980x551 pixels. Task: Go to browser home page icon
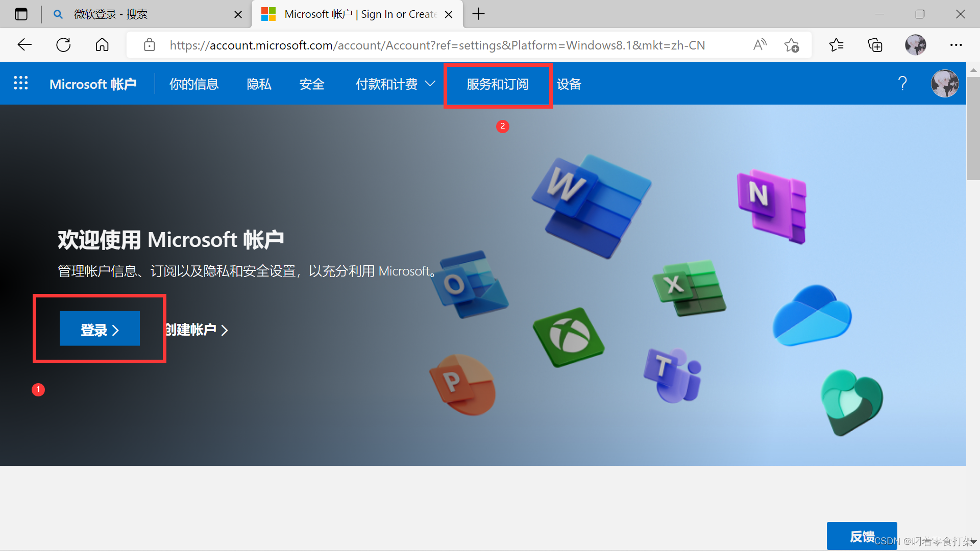click(102, 45)
